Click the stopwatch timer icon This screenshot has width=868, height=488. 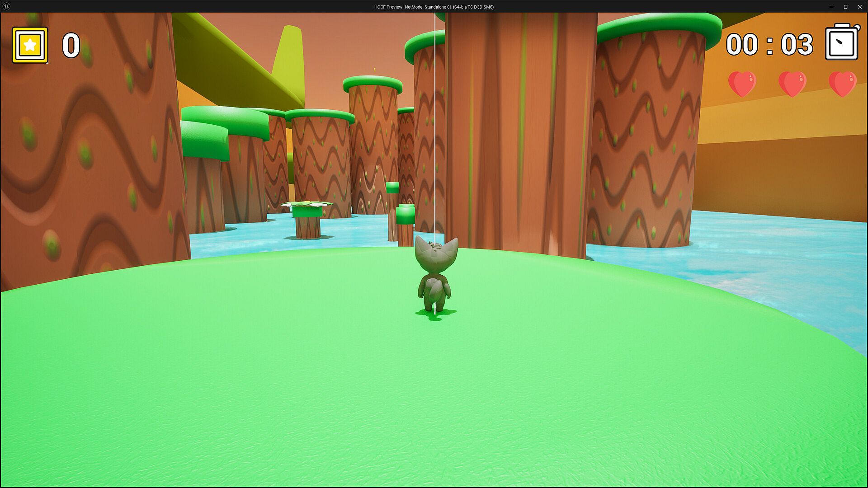click(x=842, y=42)
